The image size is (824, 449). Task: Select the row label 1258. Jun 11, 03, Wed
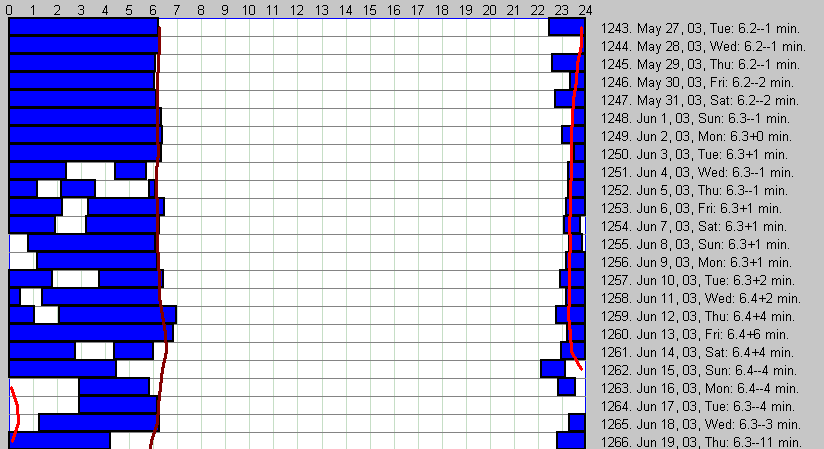pyautogui.click(x=700, y=298)
